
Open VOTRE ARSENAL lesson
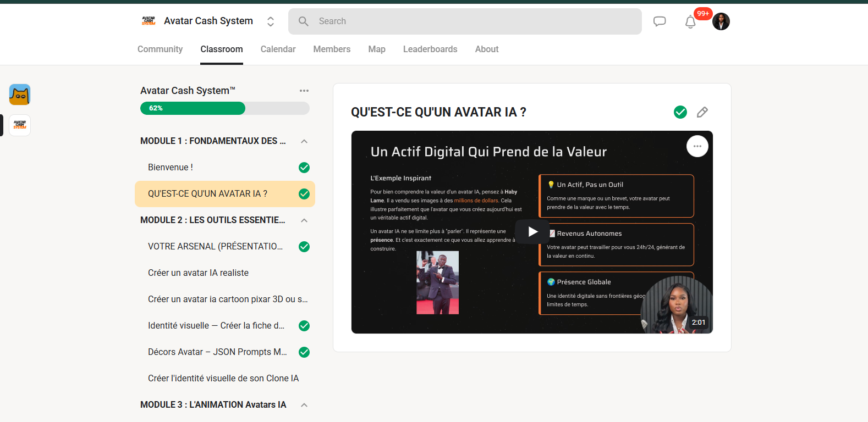click(x=225, y=247)
